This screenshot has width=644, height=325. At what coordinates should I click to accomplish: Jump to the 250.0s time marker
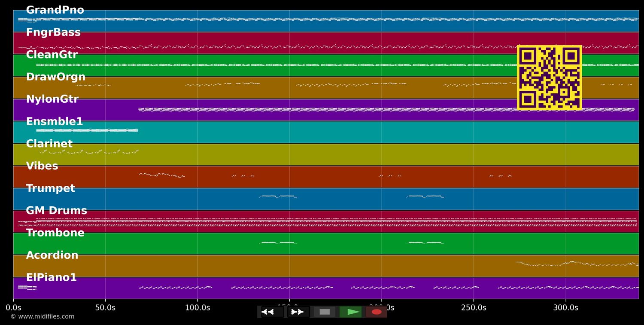pyautogui.click(x=474, y=308)
